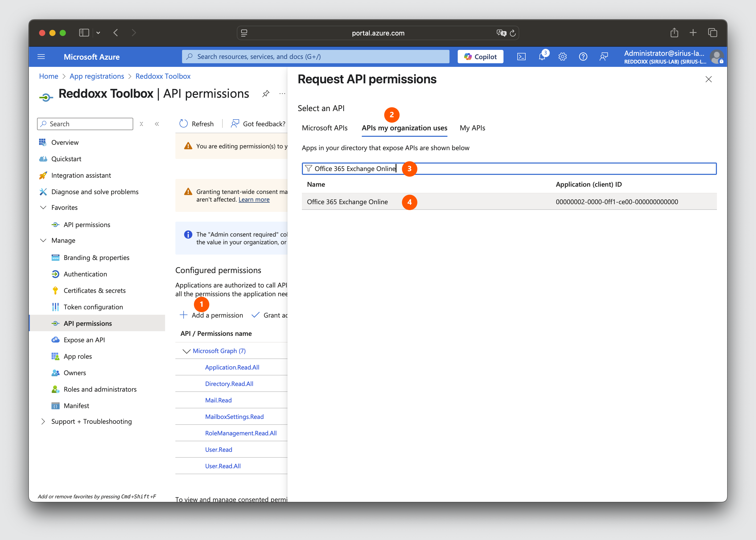Collapse the Favorites section

43,208
